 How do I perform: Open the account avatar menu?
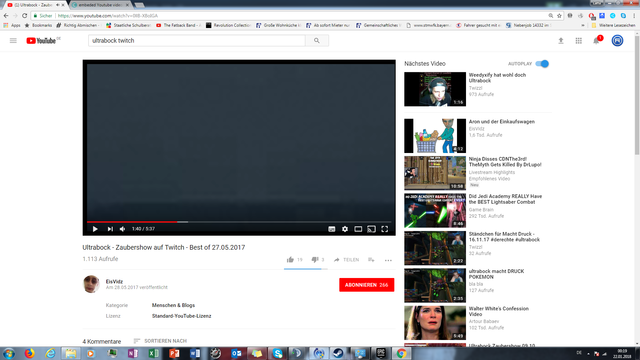pyautogui.click(x=617, y=40)
